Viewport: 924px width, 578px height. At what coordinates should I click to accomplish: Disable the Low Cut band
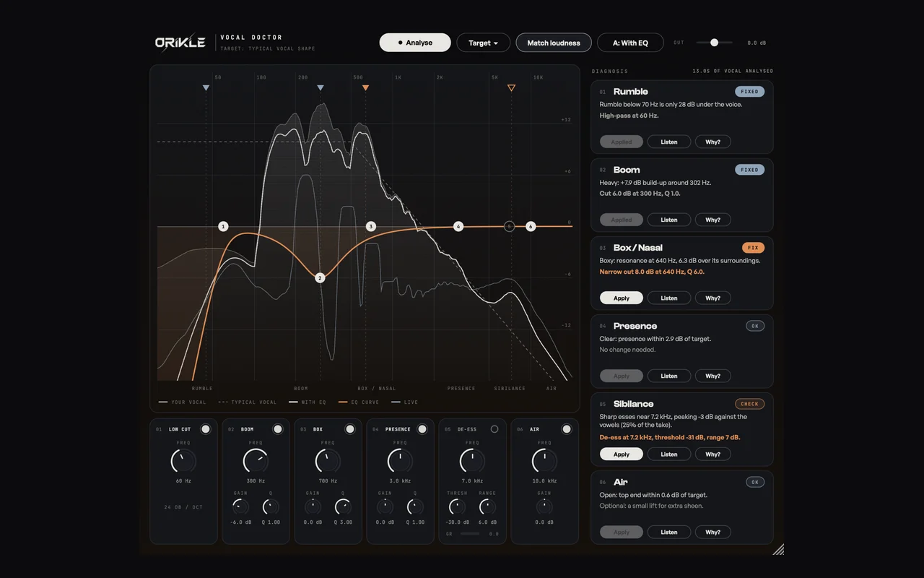coord(206,429)
